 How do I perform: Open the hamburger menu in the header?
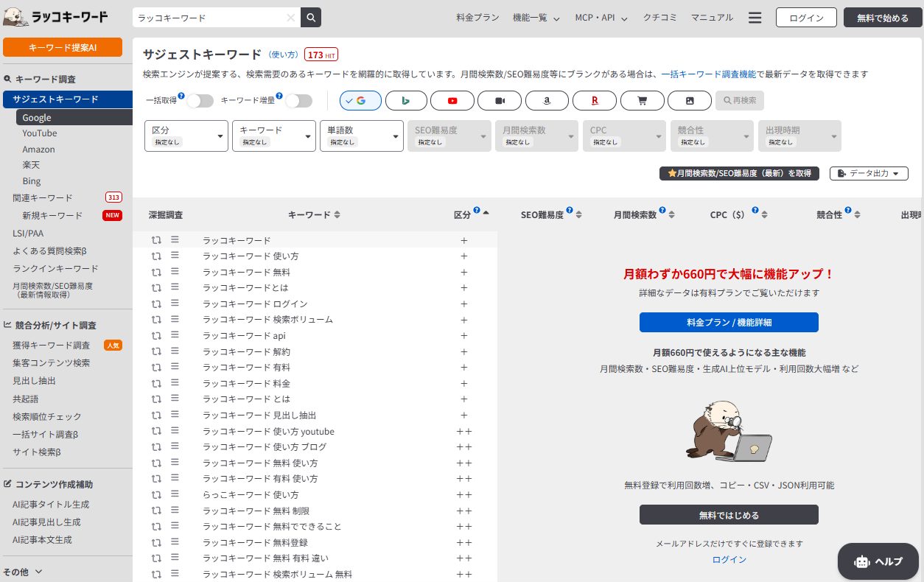pyautogui.click(x=755, y=18)
